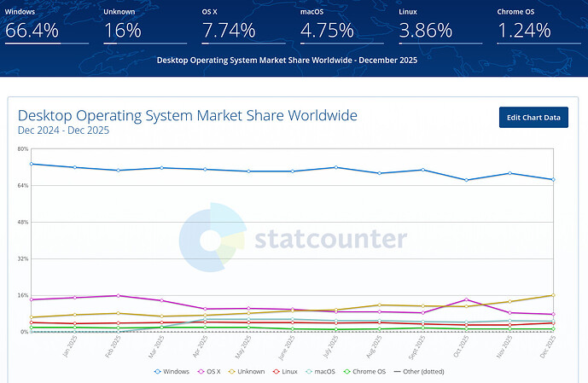
Task: Click the Unknown line's Dec 2025 data point
Action: [x=553, y=295]
